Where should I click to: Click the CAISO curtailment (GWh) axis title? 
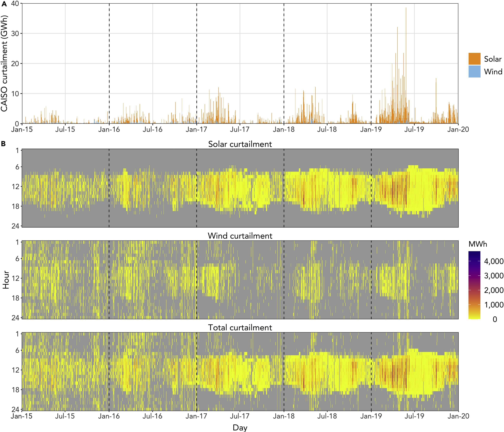pos(4,64)
